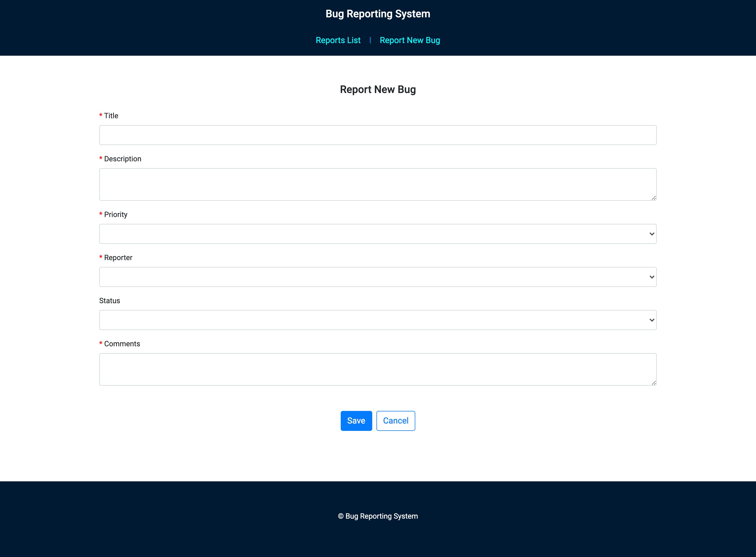
Task: Click the Comments resize handle
Action: [654, 383]
